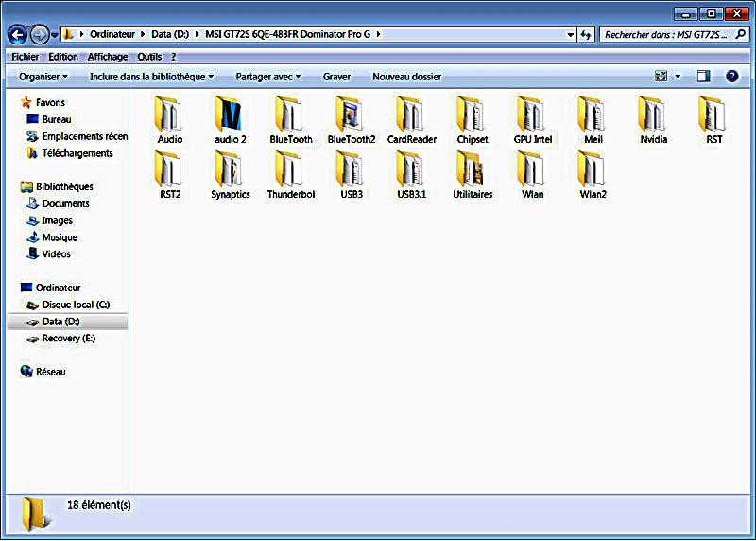Screen dimensions: 756x541
Task: Select the Thunderbol folder
Action: (291, 175)
